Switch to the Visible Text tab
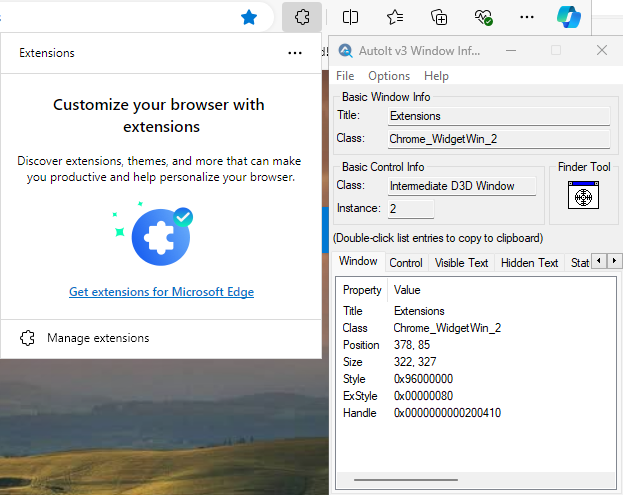The image size is (623, 495). 461,263
